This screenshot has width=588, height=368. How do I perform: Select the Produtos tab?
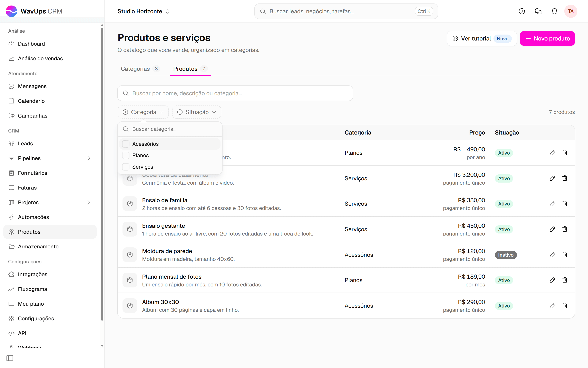[x=190, y=69]
